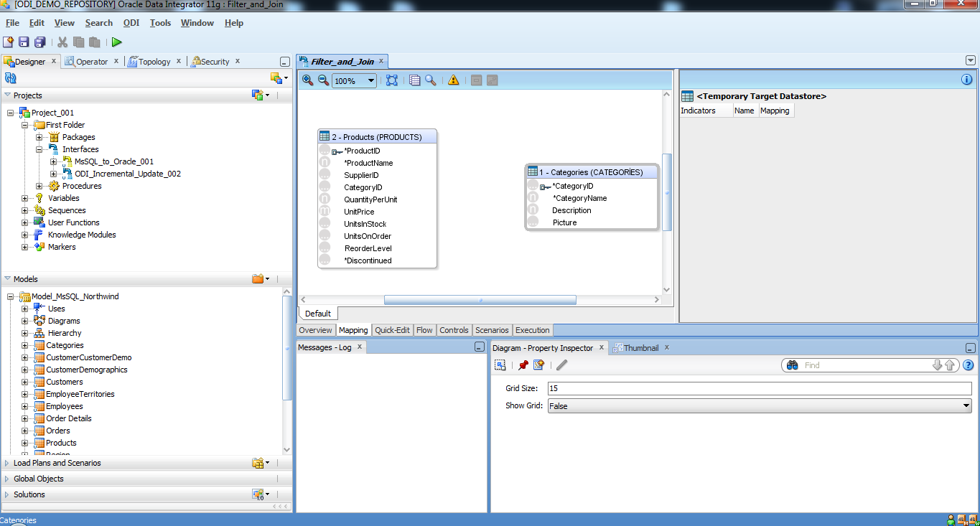Open the ODI menu in the menu bar
This screenshot has width=980, height=526.
131,22
